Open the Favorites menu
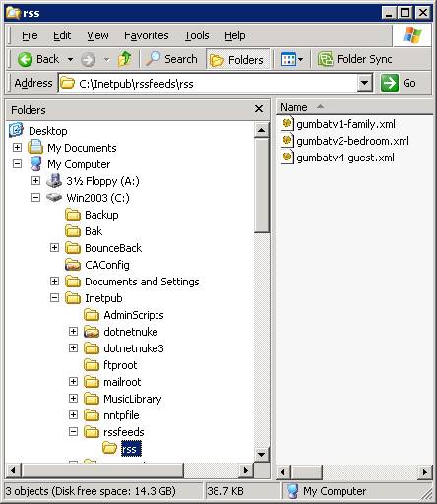437x504 pixels. tap(147, 35)
